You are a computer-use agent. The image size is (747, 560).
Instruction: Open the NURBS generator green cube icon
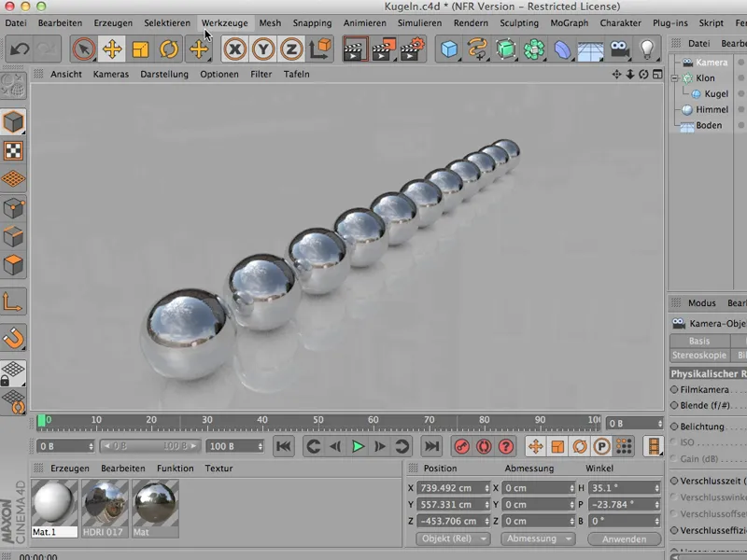click(x=506, y=49)
